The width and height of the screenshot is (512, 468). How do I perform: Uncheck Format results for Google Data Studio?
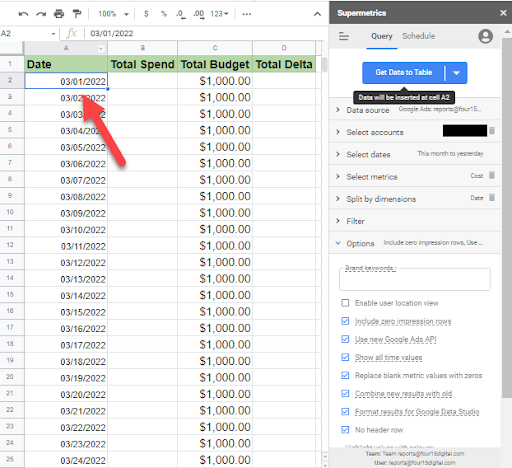(x=345, y=412)
